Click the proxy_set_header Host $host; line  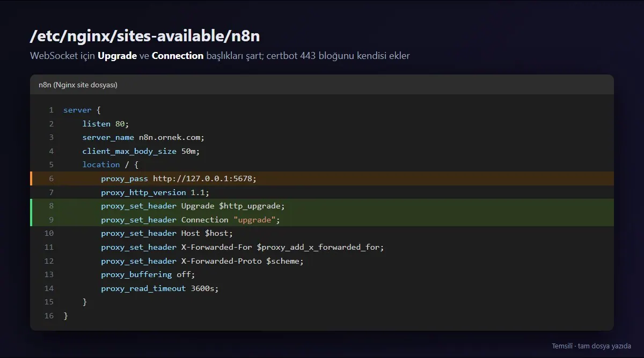pos(322,233)
